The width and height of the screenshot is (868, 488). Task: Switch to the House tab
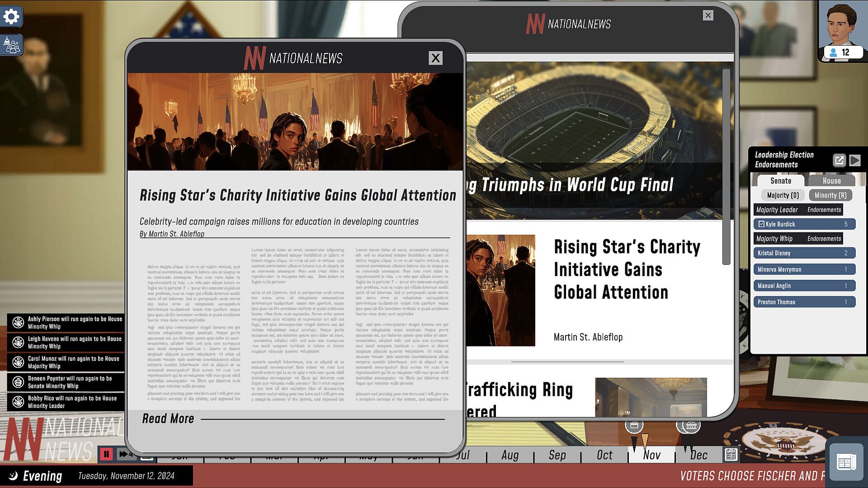coord(831,181)
